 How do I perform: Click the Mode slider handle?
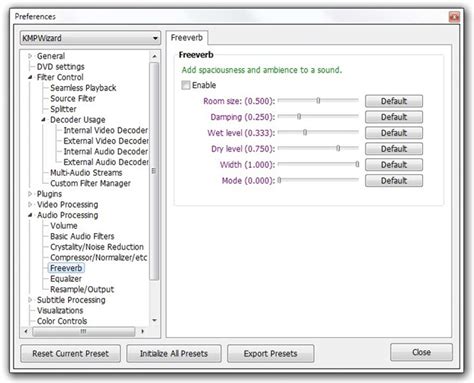[x=279, y=180]
